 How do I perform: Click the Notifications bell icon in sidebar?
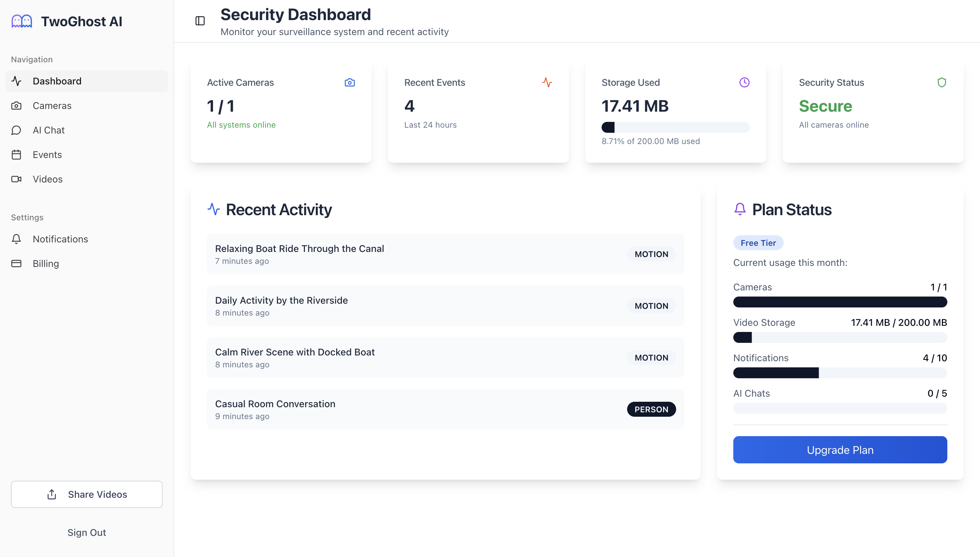pyautogui.click(x=16, y=239)
